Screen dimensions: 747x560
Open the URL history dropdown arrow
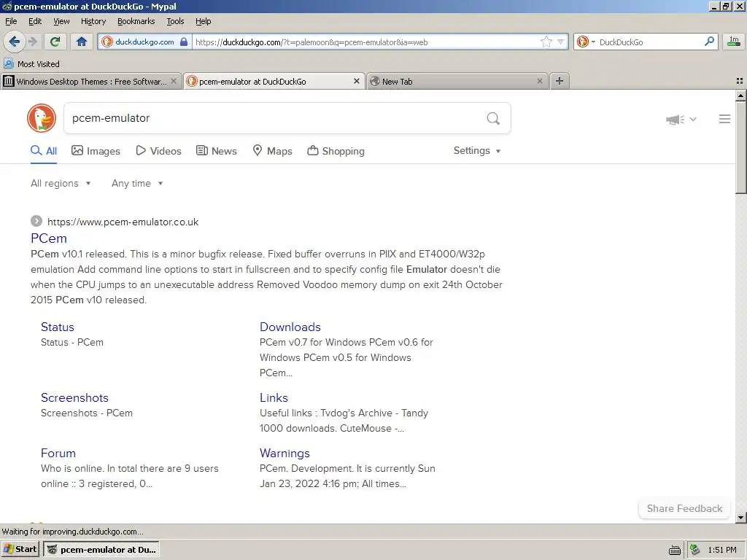561,42
